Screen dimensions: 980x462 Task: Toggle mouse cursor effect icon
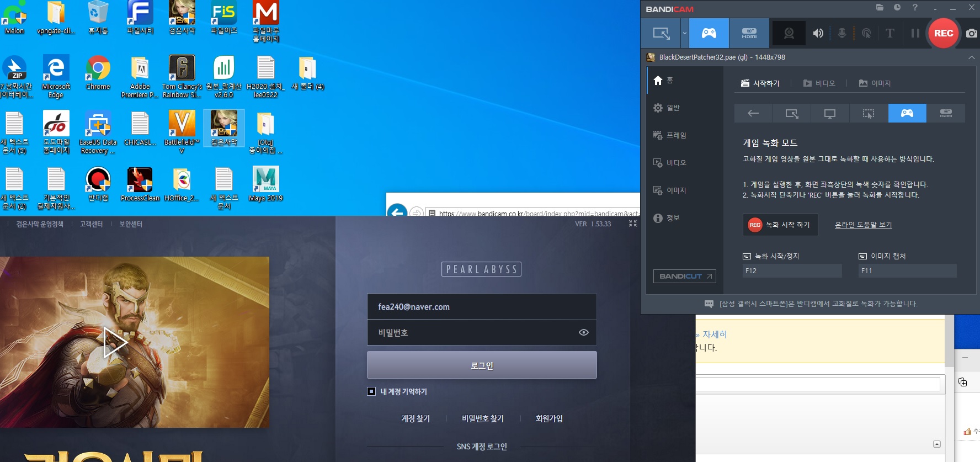(866, 33)
